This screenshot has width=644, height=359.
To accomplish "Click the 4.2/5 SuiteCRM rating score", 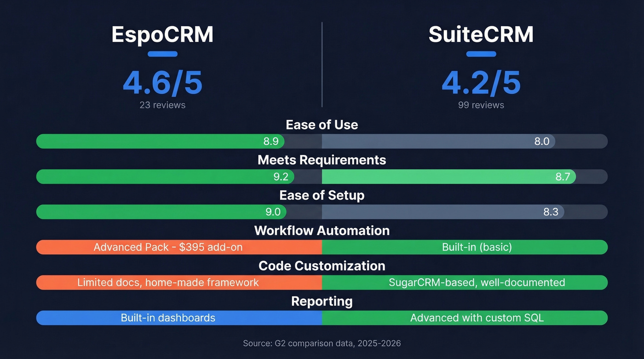I will coord(481,83).
